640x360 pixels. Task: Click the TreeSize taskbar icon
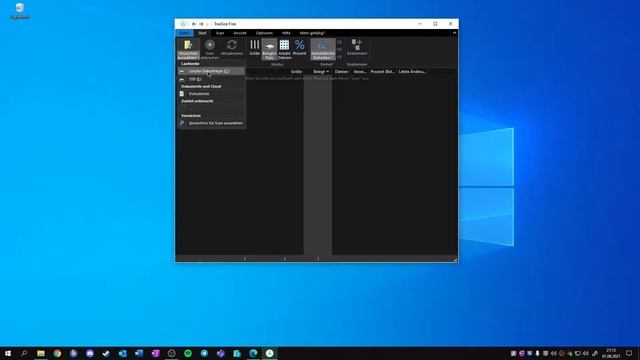point(270,353)
